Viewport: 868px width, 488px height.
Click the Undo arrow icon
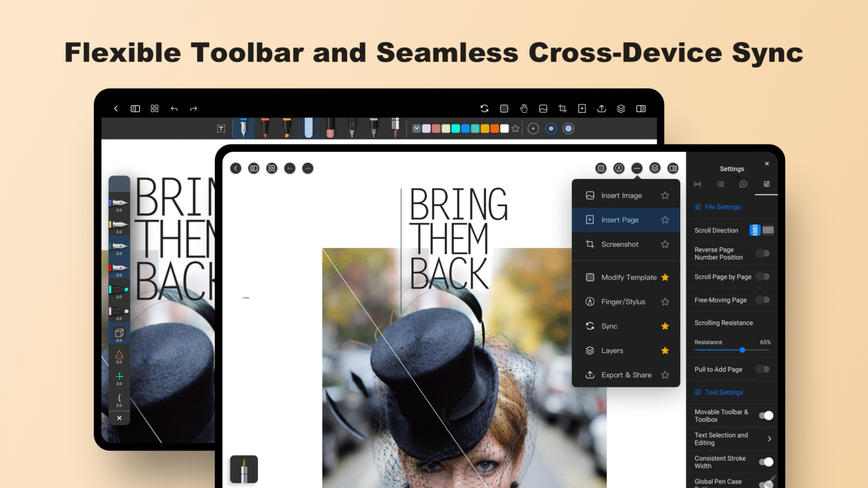(x=289, y=168)
